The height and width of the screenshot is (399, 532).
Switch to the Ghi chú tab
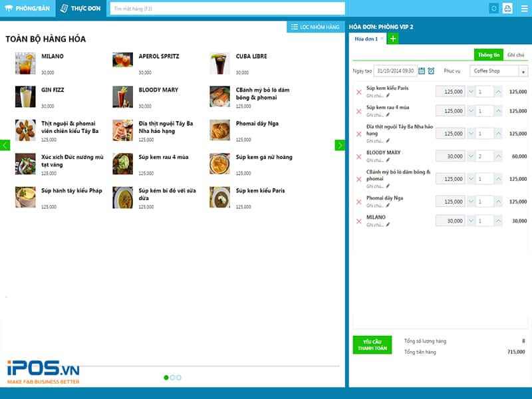pos(515,55)
